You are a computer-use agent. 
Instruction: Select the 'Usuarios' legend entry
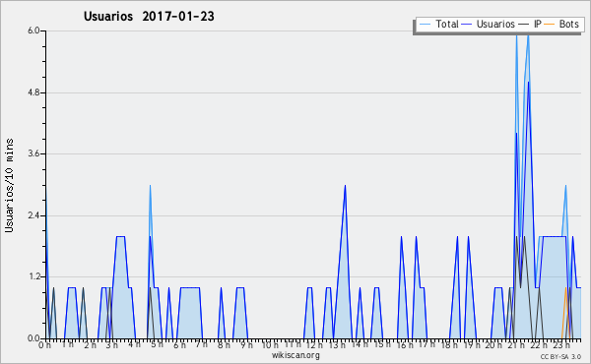point(495,24)
